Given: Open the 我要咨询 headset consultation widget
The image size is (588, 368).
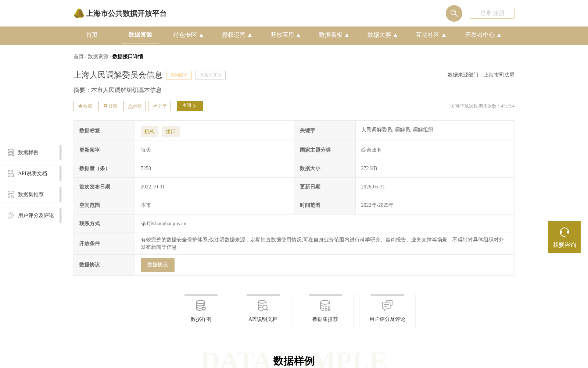Looking at the screenshot, I should (564, 237).
